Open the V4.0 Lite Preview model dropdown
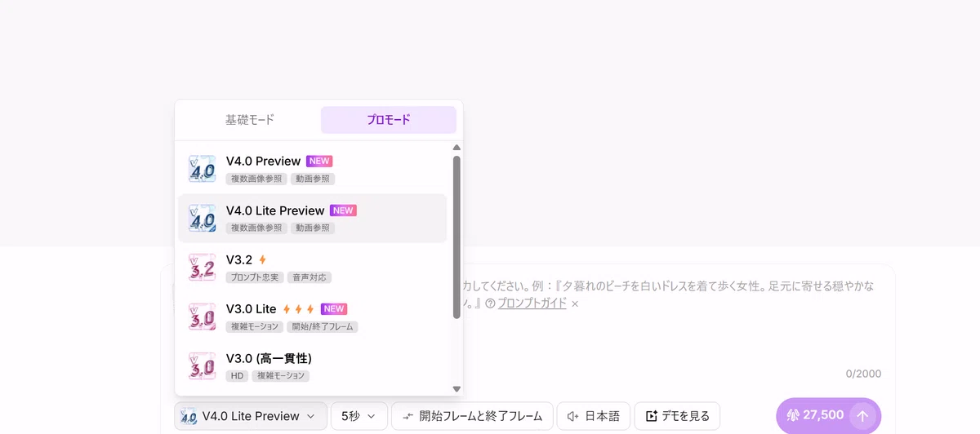980x434 pixels. coord(251,416)
